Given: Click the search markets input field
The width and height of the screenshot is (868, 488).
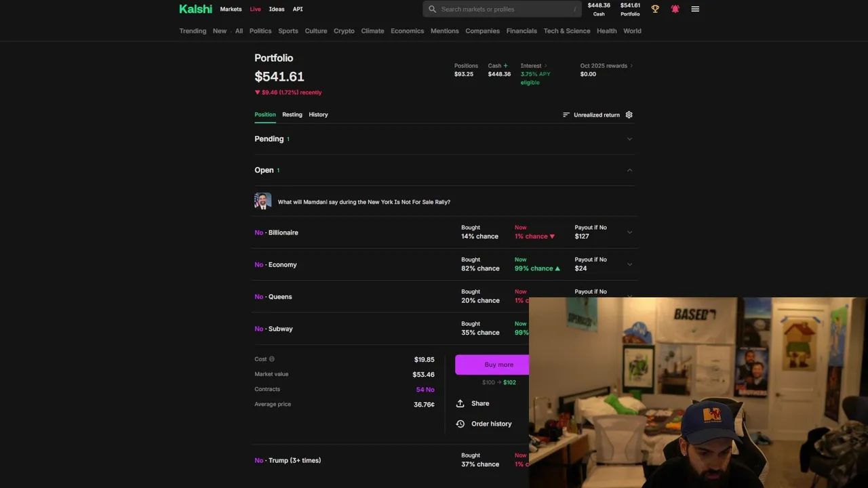Looking at the screenshot, I should pos(503,9).
